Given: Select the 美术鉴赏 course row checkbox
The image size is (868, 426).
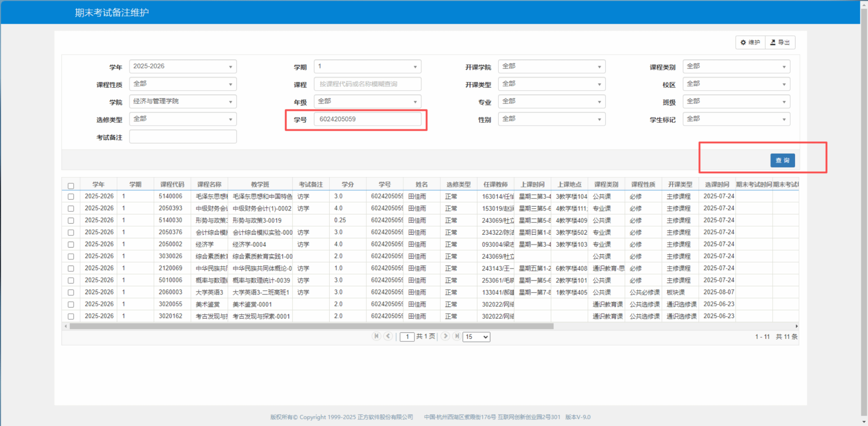Looking at the screenshot, I should [71, 304].
